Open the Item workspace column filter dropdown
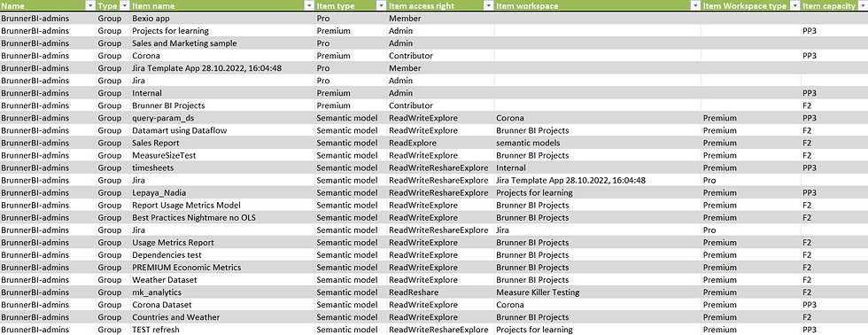Screen dimensions: 868x335 695,5
